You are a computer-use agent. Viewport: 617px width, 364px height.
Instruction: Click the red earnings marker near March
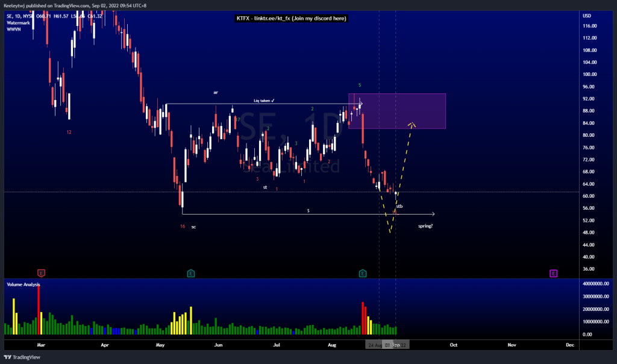click(x=40, y=273)
